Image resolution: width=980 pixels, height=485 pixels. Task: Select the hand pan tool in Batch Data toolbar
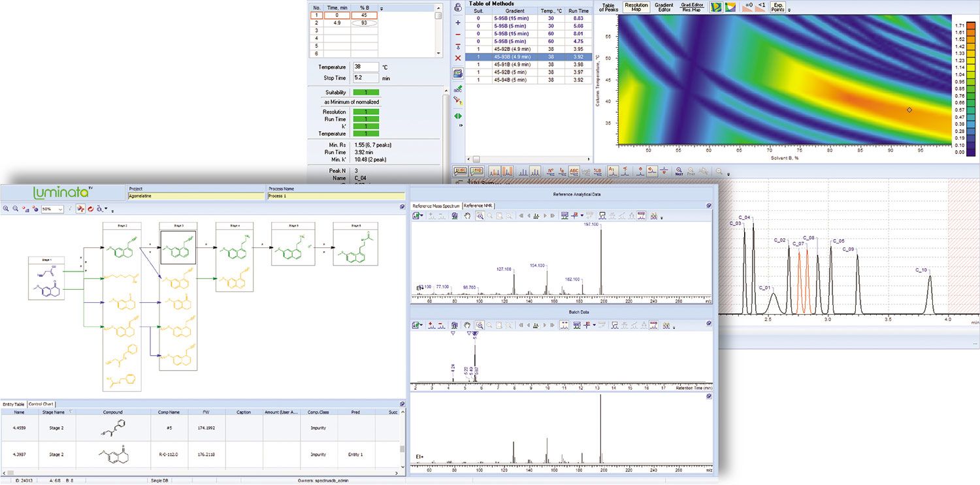467,324
